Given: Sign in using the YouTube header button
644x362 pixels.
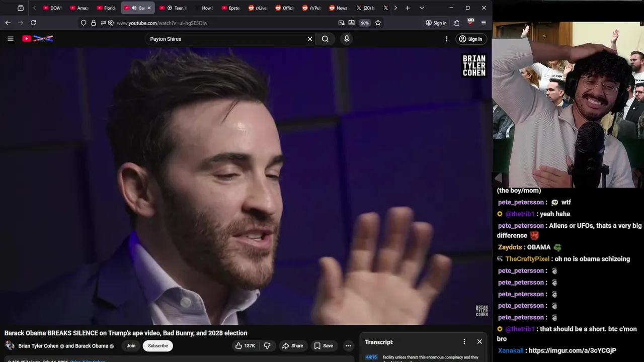Looking at the screenshot, I should 470,39.
